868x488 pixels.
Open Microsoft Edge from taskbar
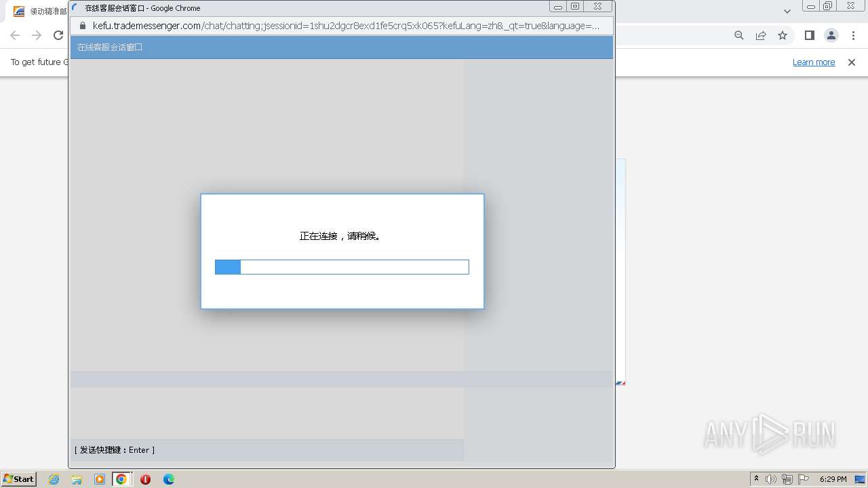169,479
